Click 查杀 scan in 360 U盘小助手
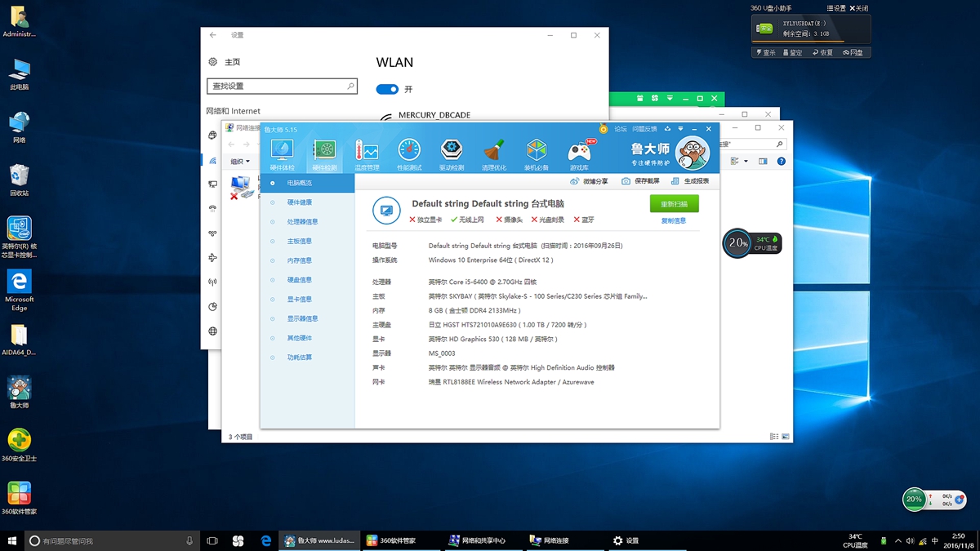The image size is (980, 551). tap(766, 52)
